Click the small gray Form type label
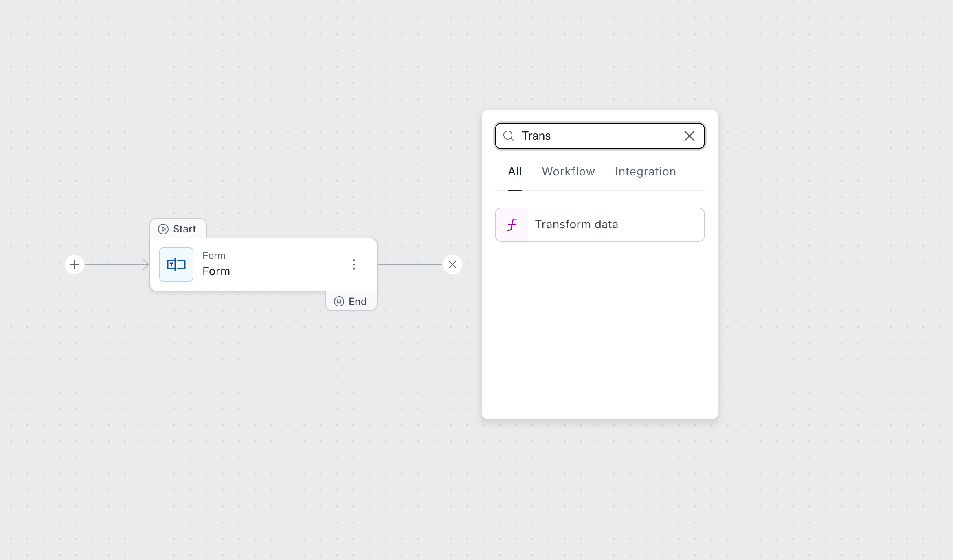 (214, 256)
